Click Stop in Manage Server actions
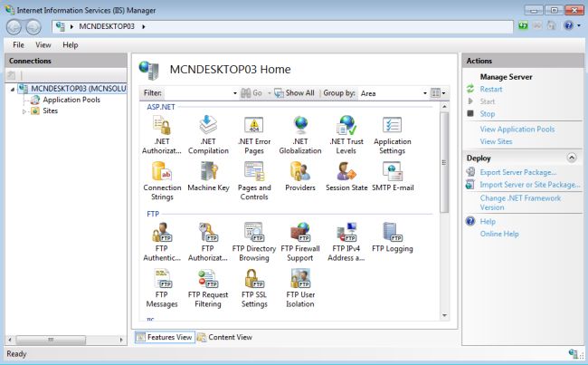The width and height of the screenshot is (588, 365). point(487,114)
